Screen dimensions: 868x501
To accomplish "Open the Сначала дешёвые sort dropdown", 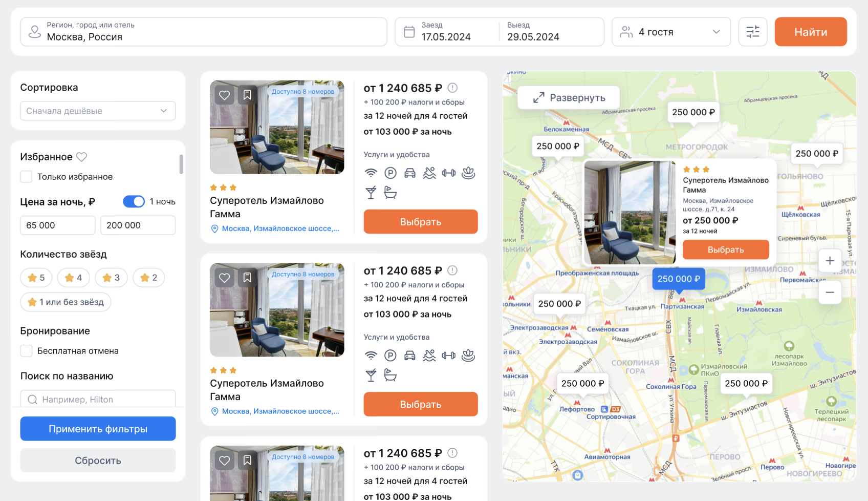I will pyautogui.click(x=98, y=111).
